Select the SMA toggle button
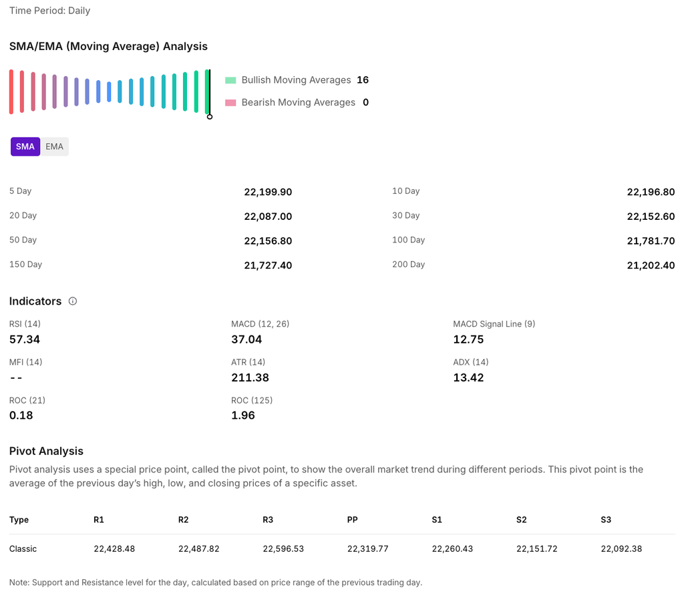This screenshot has height=616, width=684. pyautogui.click(x=25, y=146)
